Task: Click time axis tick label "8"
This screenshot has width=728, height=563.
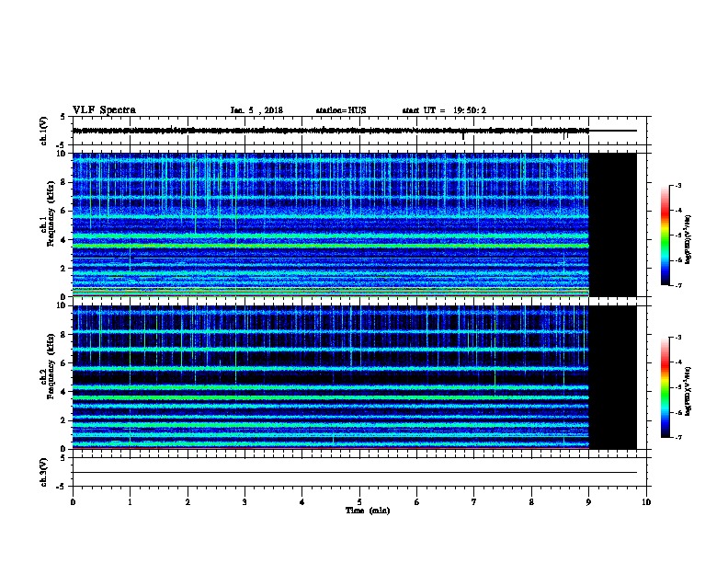Action: pos(531,501)
